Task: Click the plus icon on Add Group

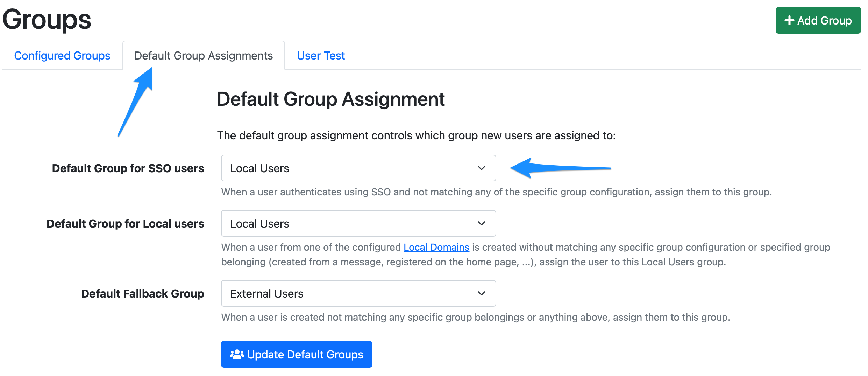Action: click(x=790, y=20)
